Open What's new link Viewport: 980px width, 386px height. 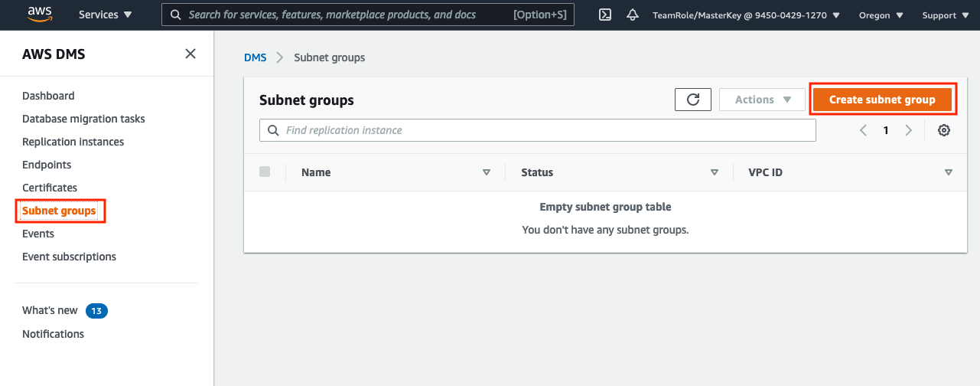coord(50,310)
